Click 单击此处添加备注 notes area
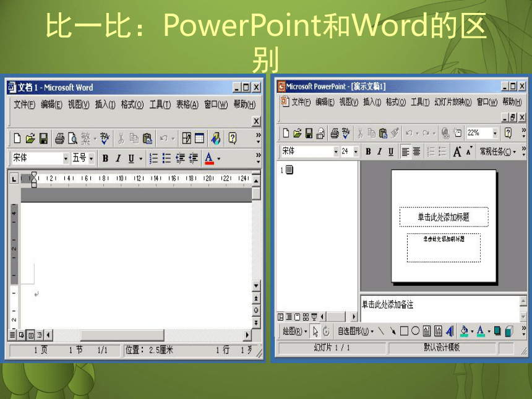The width and height of the screenshot is (532, 399). tap(439, 308)
